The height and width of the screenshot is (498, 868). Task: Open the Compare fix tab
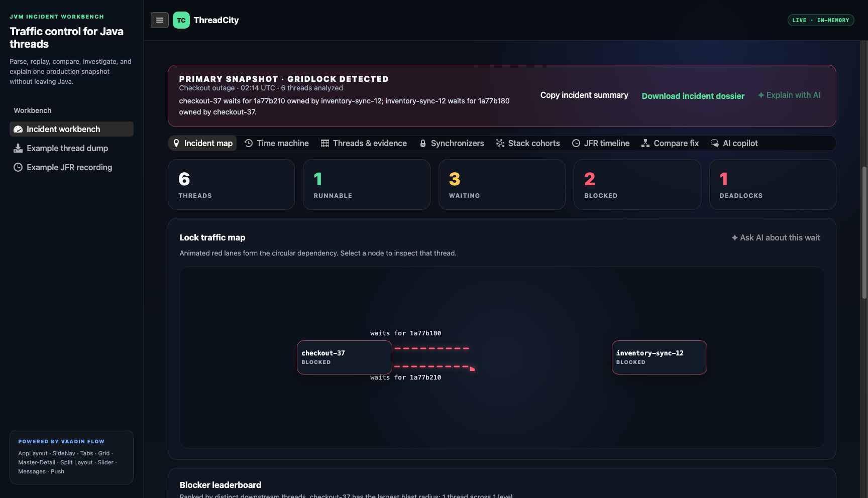click(670, 143)
